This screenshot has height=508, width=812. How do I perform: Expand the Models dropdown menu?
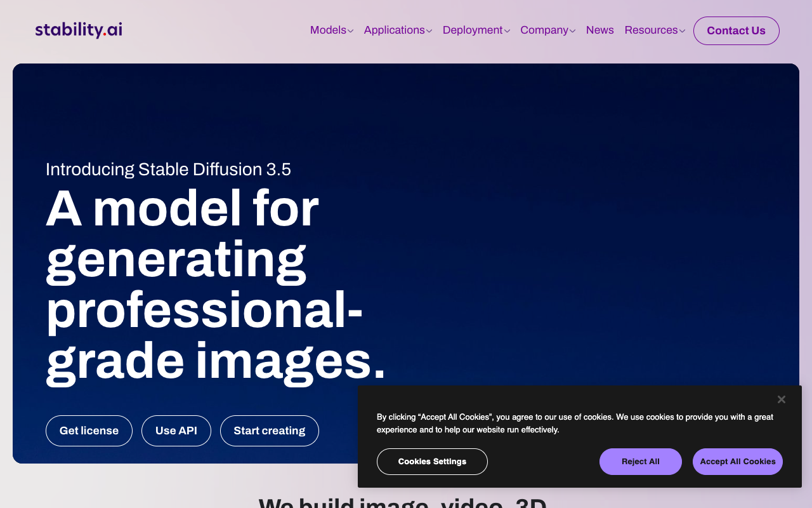point(332,30)
